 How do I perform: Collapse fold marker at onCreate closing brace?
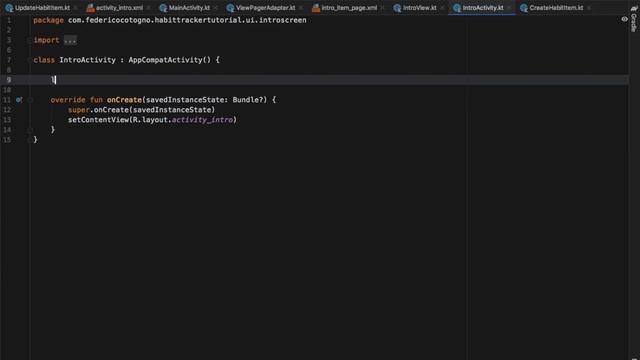tap(30, 130)
